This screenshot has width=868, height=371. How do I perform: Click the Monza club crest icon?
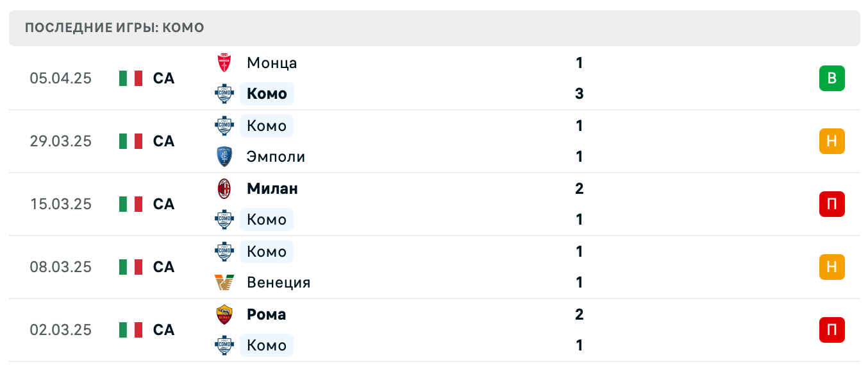click(x=224, y=63)
